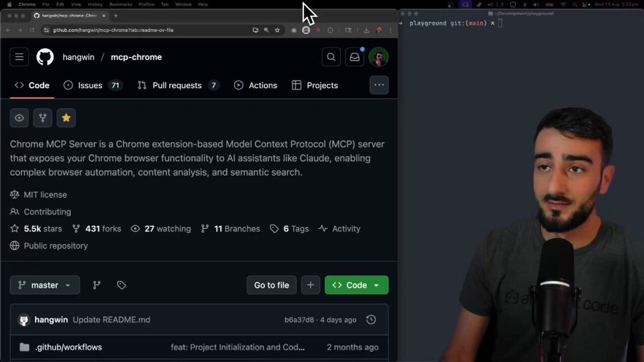Switch to the Code tab
The width and height of the screenshot is (644, 362).
coord(32,85)
